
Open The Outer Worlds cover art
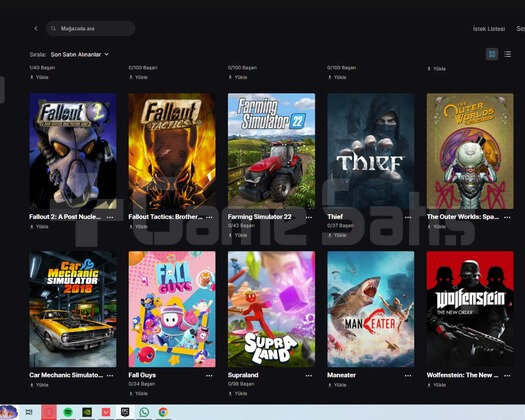click(470, 151)
